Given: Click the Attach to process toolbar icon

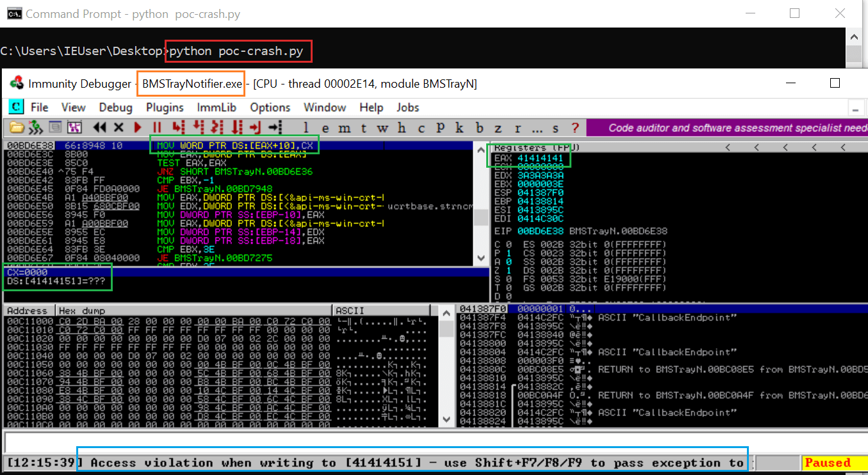Looking at the screenshot, I should (35, 127).
